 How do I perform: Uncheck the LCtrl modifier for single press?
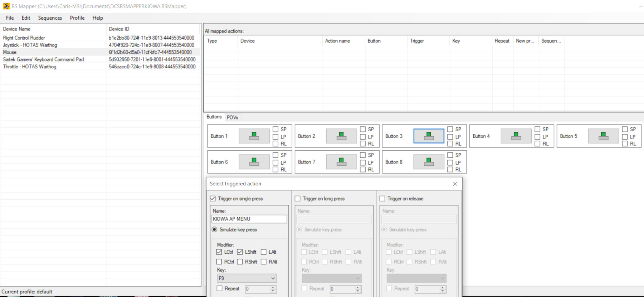point(219,252)
